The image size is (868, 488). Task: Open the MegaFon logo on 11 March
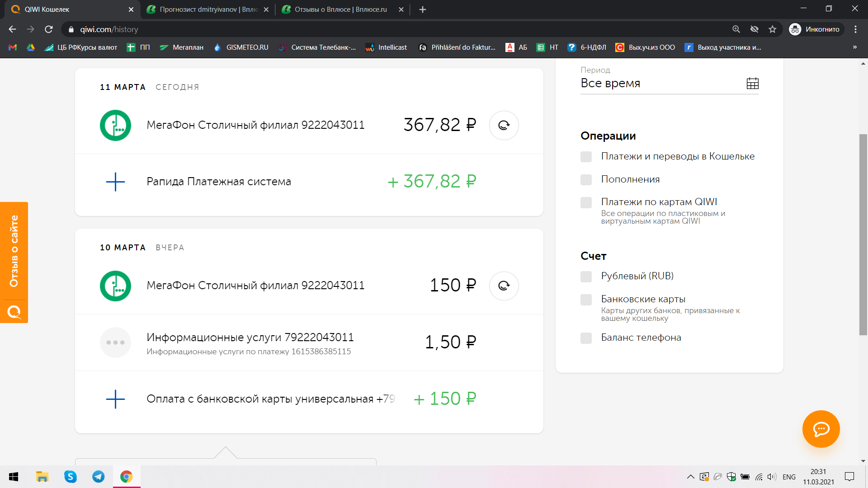[115, 125]
